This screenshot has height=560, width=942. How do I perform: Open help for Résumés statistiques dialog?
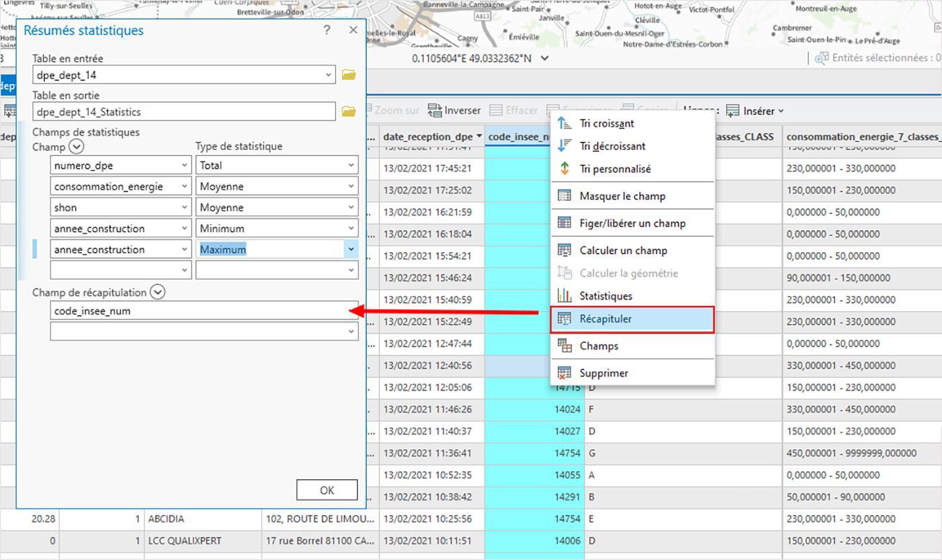pyautogui.click(x=327, y=30)
